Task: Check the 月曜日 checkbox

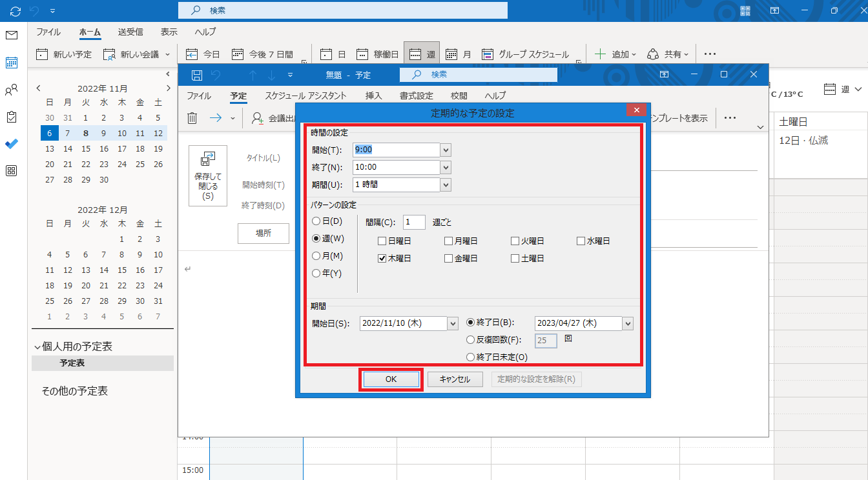Action: pyautogui.click(x=449, y=241)
